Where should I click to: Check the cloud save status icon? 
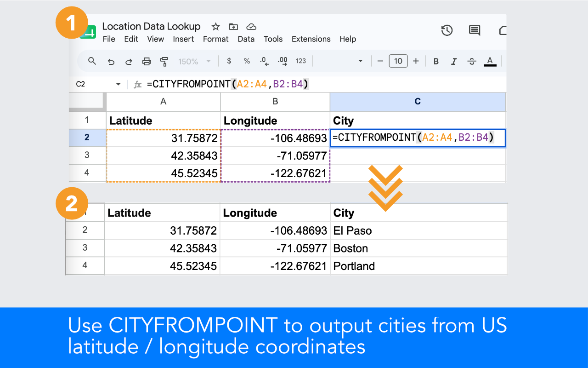tap(251, 26)
